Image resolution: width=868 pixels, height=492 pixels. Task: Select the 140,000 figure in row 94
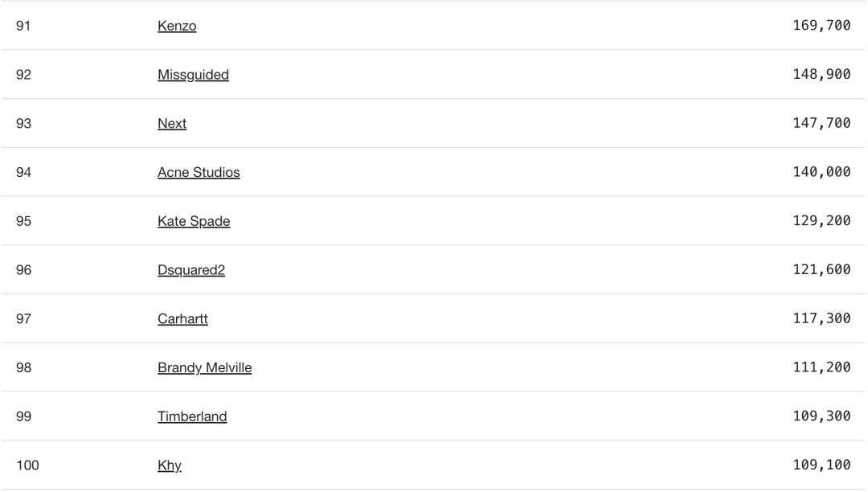(821, 171)
